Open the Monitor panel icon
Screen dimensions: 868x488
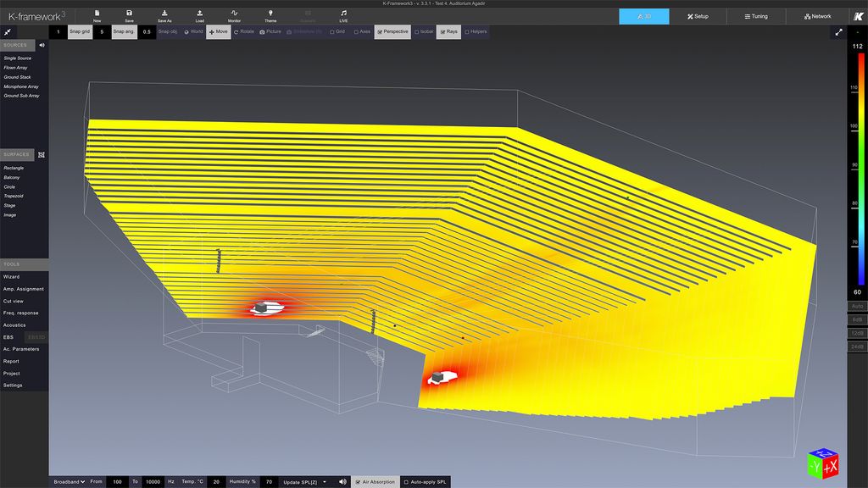(234, 14)
